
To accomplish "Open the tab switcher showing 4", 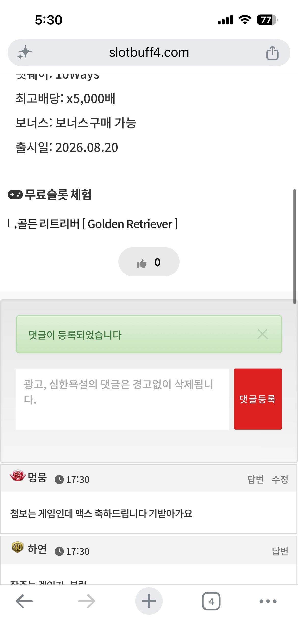I will [x=211, y=601].
